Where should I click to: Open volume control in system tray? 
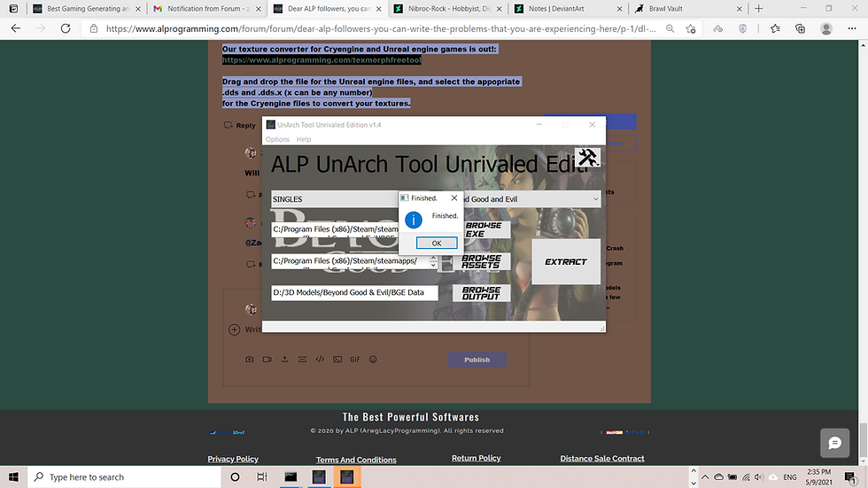pyautogui.click(x=758, y=477)
